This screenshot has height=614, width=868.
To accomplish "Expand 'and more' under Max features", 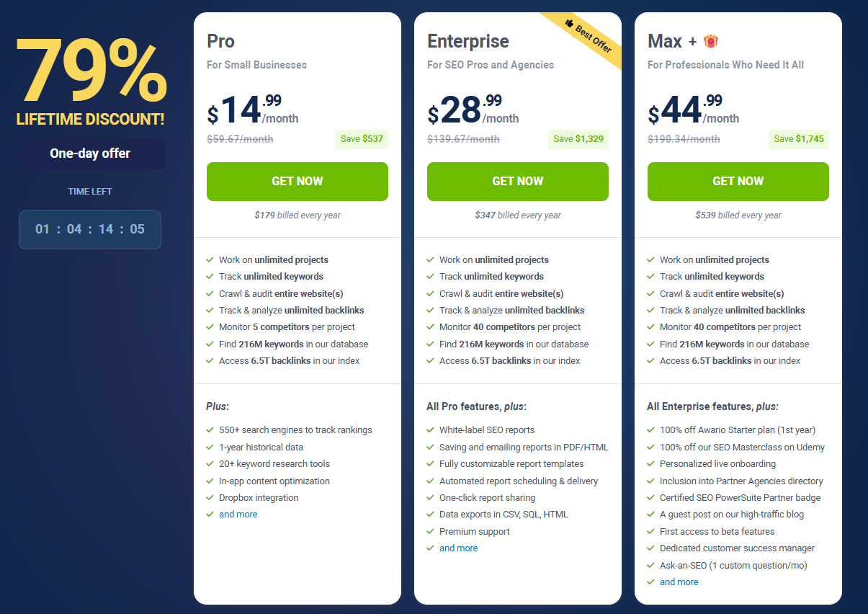I will (x=679, y=582).
